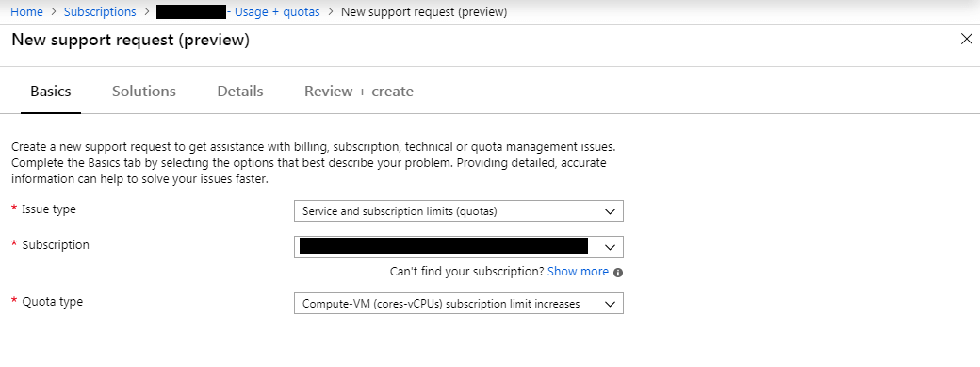Go back to Subscriptions breadcrumb
This screenshot has width=980, height=367.
click(100, 12)
